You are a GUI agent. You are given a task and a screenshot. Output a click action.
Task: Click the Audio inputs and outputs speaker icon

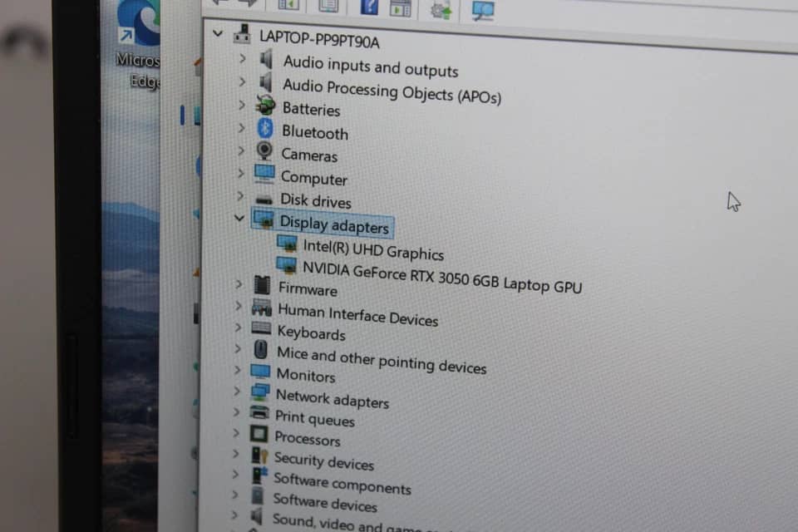pos(266,60)
